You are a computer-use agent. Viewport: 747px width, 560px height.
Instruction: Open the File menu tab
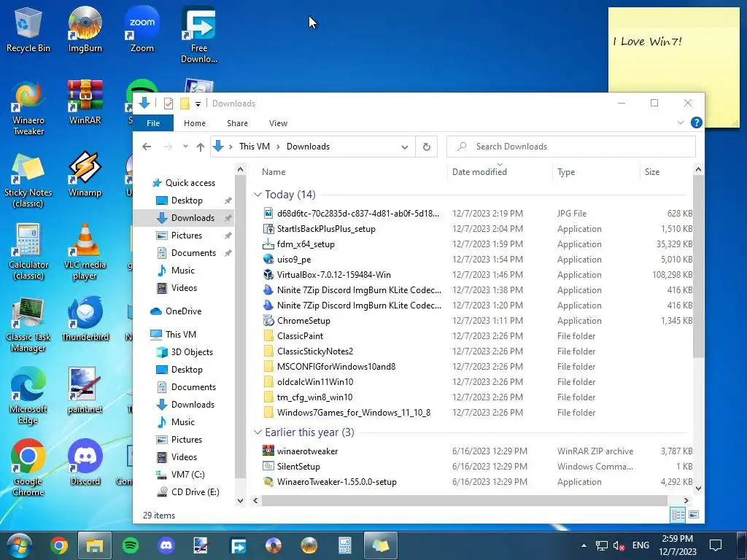[153, 122]
